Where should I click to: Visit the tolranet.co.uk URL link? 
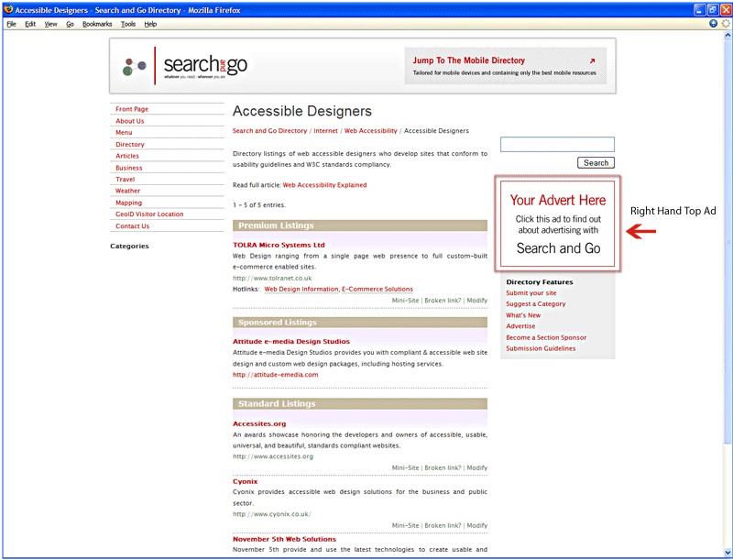click(272, 278)
